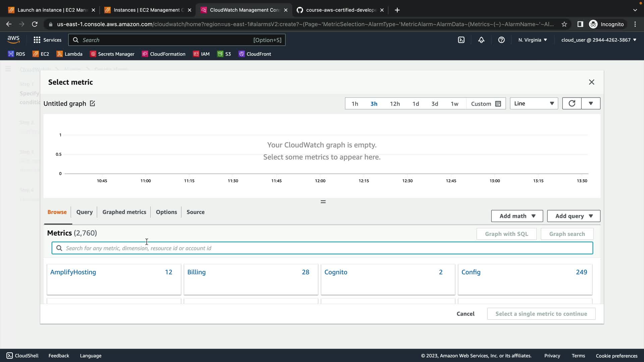Open the Line graph type dropdown

[534, 104]
